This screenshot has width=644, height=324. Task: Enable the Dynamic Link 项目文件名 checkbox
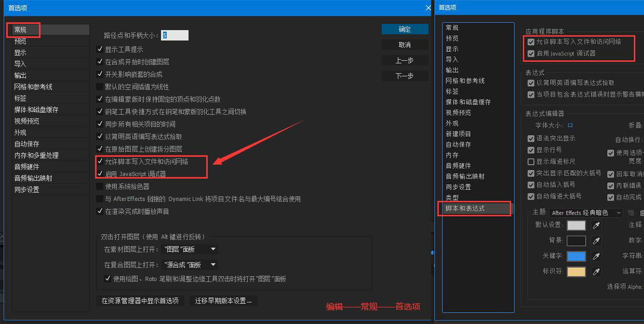(100, 199)
